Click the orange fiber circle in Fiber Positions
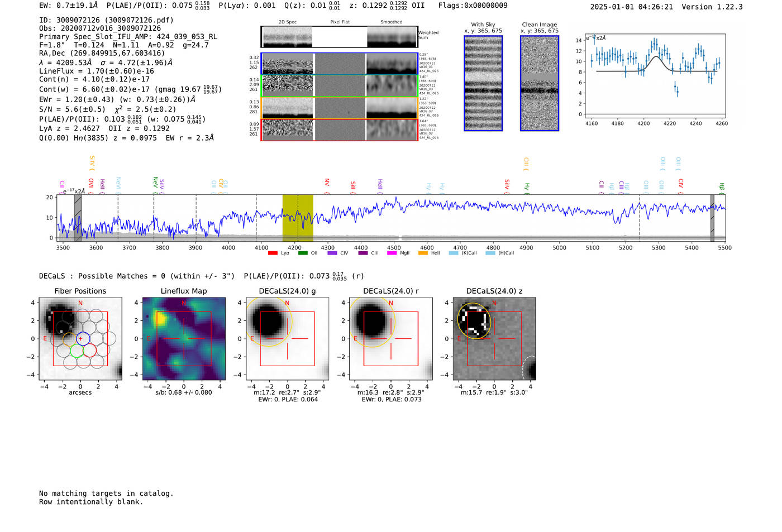782x532 pixels. coord(69,340)
